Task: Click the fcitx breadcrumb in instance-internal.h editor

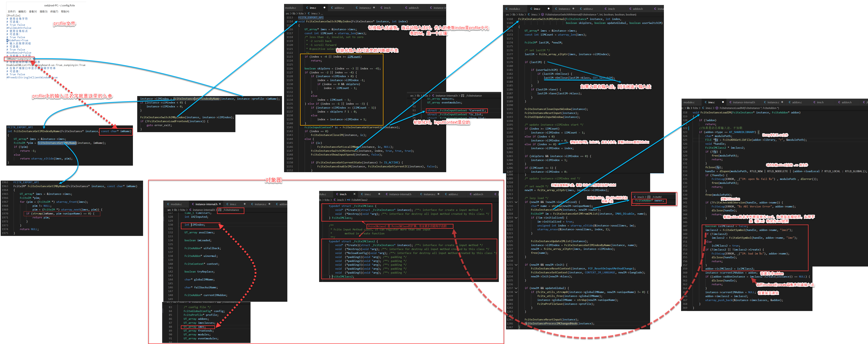Action: click(x=183, y=210)
